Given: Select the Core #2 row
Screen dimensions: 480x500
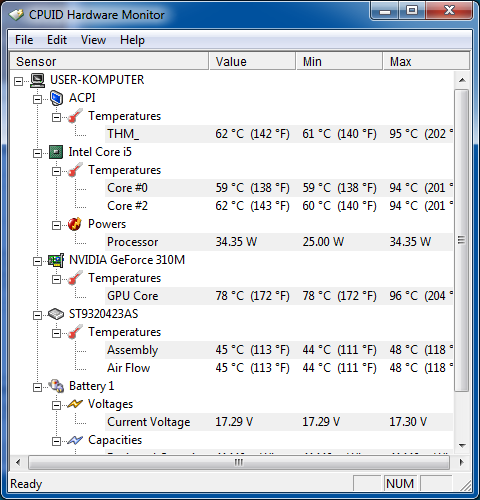Looking at the screenshot, I should [x=279, y=206].
